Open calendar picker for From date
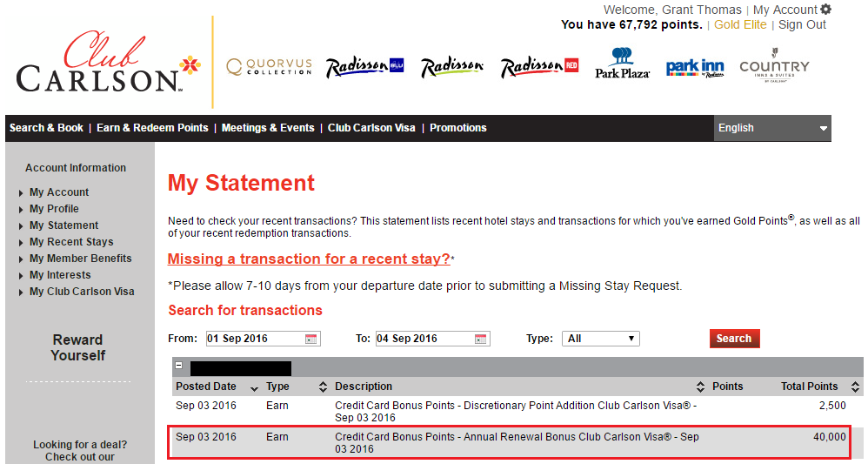The image size is (868, 464). coord(311,339)
